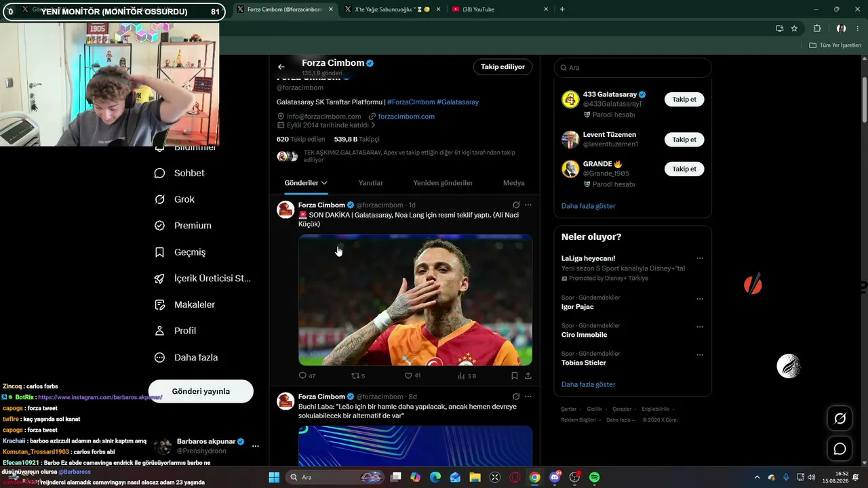Follow the 433 Galatasaray account
Viewport: 868px width, 488px height.
(684, 100)
